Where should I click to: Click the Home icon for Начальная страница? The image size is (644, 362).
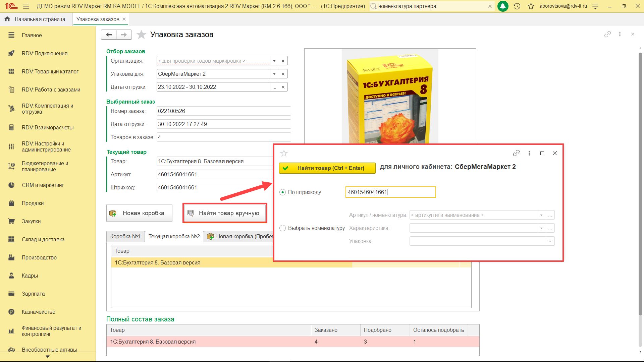point(7,19)
